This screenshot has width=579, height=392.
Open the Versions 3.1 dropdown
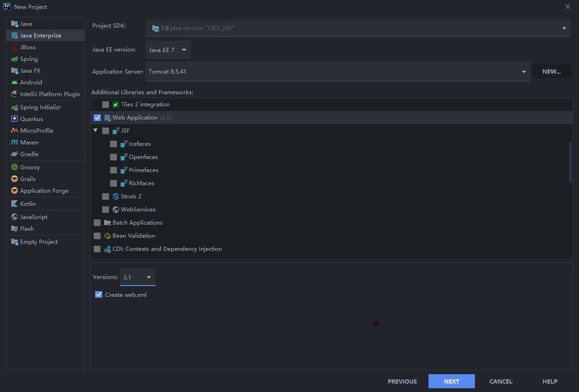coord(137,277)
